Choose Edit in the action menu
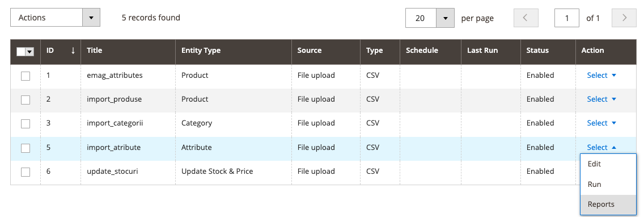 click(608, 164)
